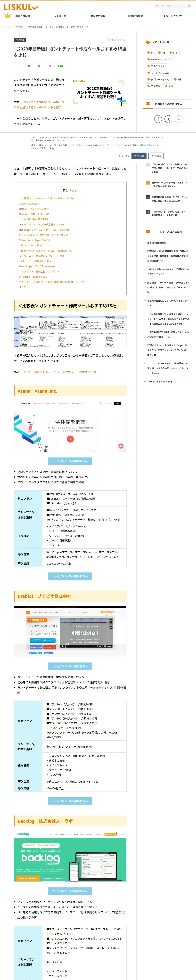Click ホーム breadcrumb link
This screenshot has height=980, width=196.
coord(7,27)
